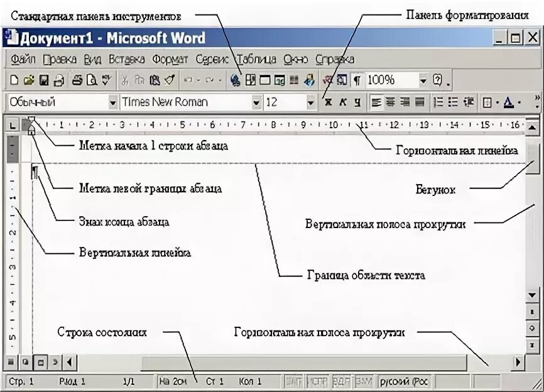Open the borders style dropdown arrow

coord(497,102)
